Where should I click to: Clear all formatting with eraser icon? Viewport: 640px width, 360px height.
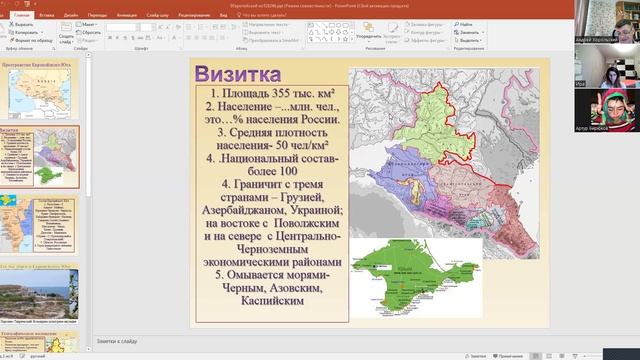[x=178, y=27]
